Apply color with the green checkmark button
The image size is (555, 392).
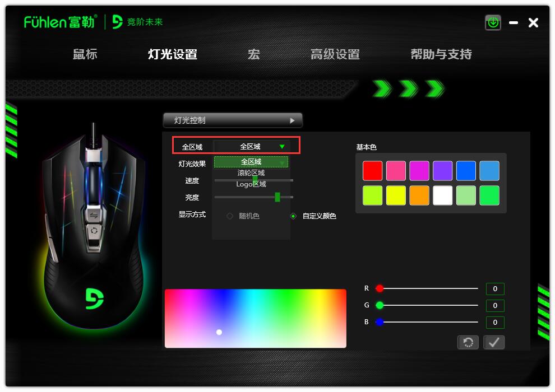click(x=494, y=342)
